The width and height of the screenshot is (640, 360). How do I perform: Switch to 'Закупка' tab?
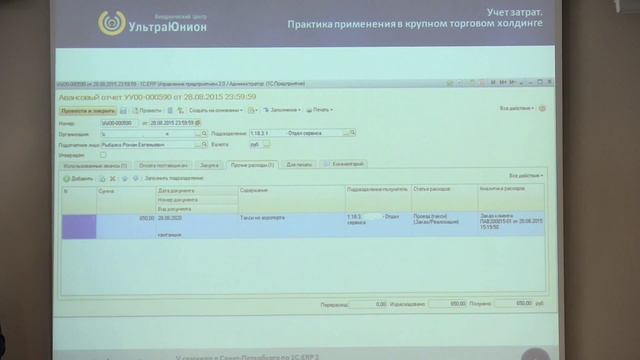[209, 165]
